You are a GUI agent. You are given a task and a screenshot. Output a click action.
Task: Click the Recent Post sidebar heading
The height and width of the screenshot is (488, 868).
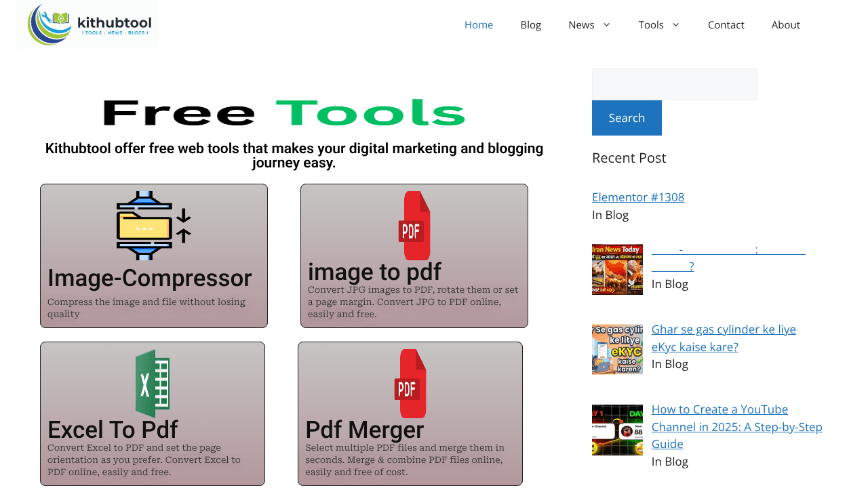[629, 158]
